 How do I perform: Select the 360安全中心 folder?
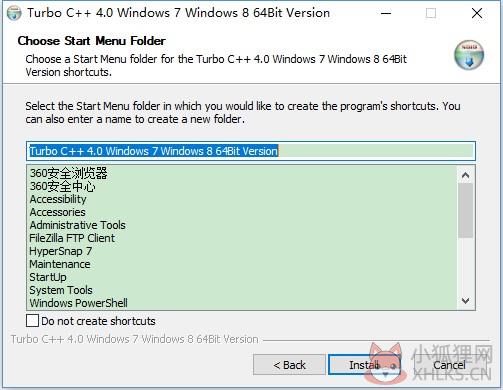(x=63, y=186)
